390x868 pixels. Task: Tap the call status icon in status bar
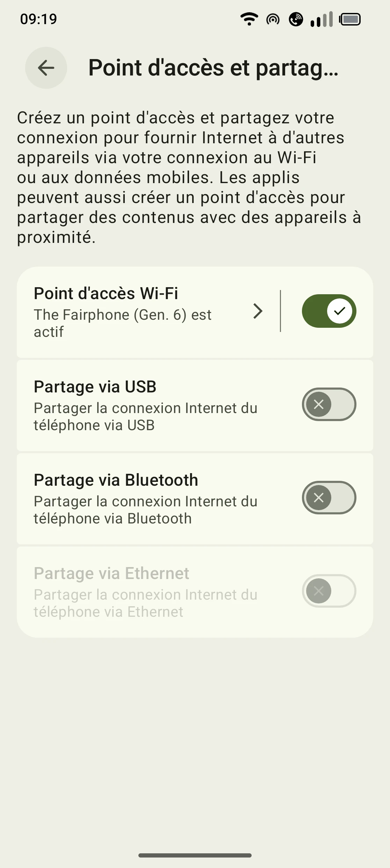(x=296, y=20)
